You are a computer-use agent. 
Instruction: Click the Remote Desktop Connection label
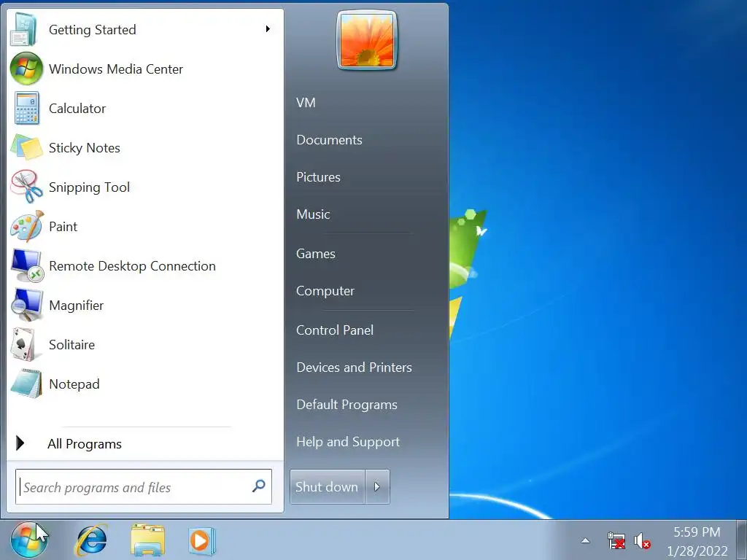point(133,265)
